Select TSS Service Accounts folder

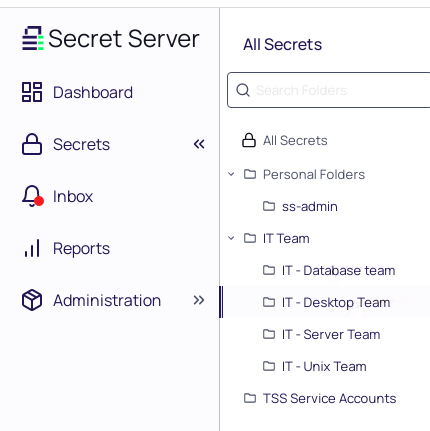pos(329,398)
